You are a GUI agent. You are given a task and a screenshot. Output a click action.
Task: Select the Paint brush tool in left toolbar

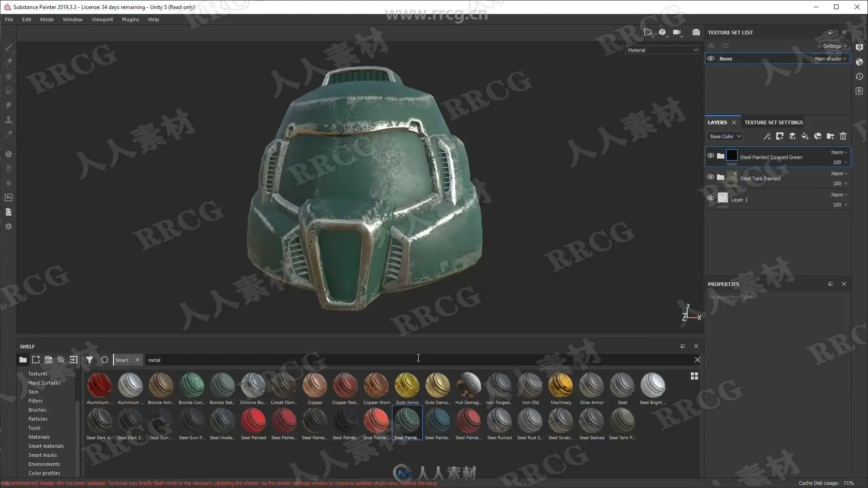tap(9, 47)
